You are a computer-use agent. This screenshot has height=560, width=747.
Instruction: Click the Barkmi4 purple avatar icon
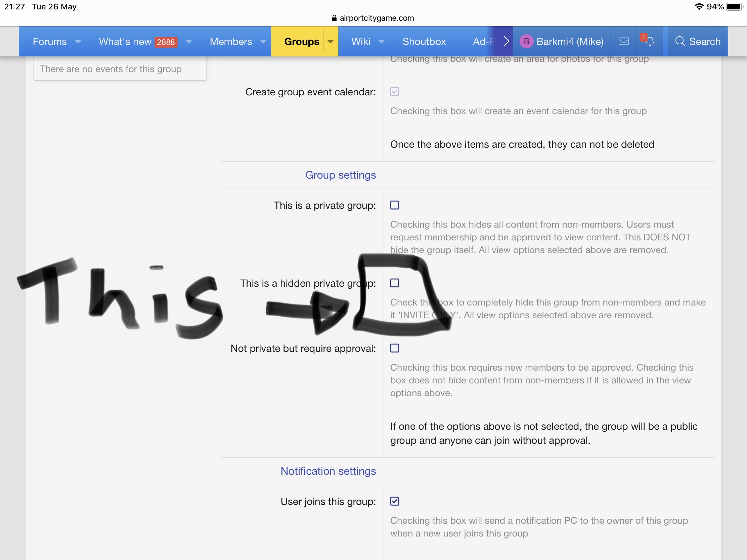coord(526,42)
